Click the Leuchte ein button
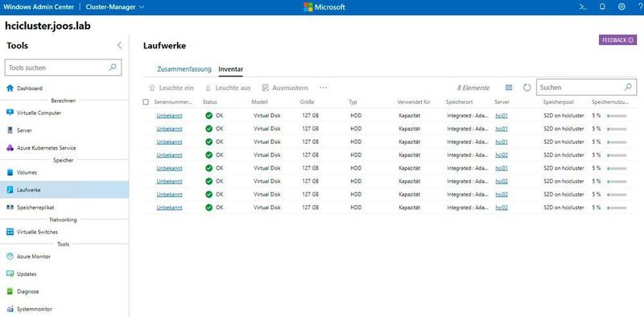 (x=171, y=88)
